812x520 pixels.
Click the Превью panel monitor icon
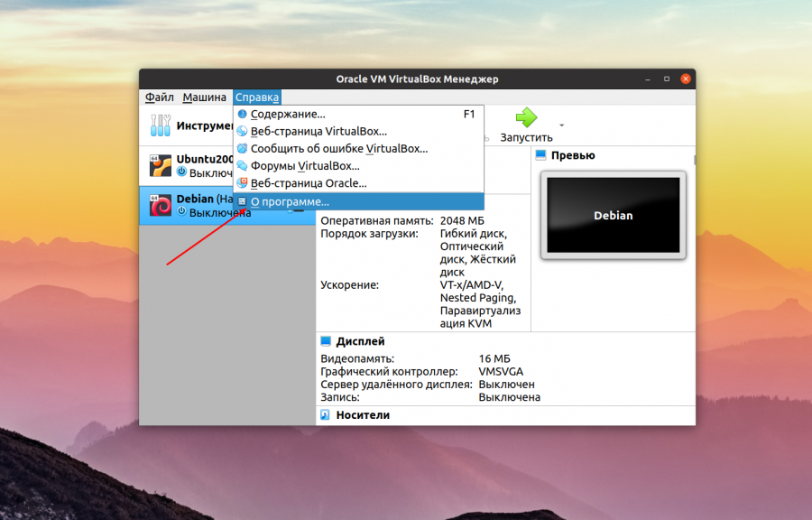click(x=540, y=155)
